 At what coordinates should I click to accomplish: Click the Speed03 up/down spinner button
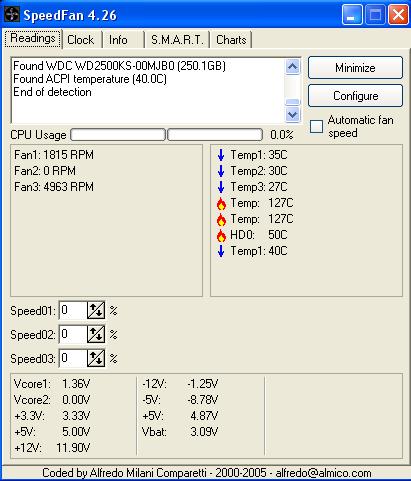pyautogui.click(x=96, y=358)
